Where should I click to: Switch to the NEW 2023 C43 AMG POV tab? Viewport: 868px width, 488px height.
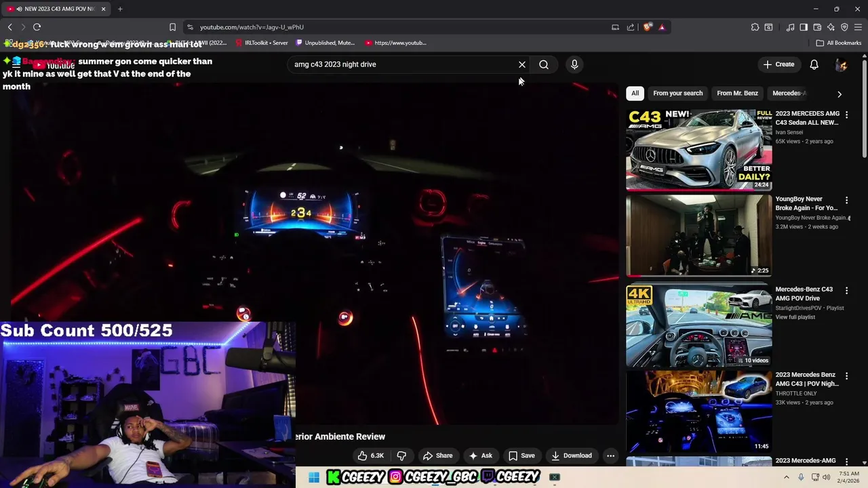coord(56,9)
